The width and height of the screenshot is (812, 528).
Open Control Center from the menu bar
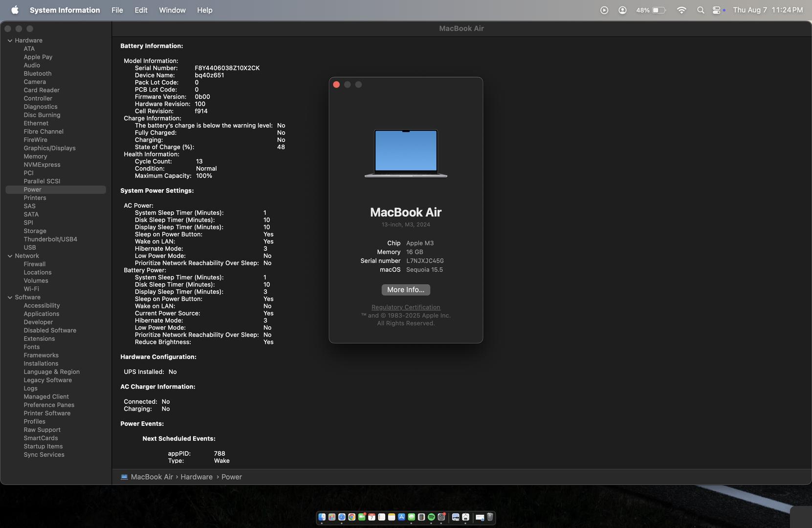pos(718,10)
